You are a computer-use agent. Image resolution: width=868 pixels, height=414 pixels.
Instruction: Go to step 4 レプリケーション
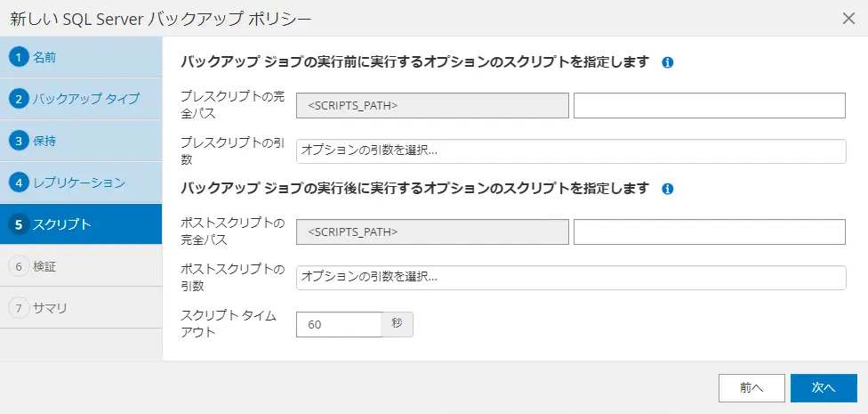click(x=81, y=183)
